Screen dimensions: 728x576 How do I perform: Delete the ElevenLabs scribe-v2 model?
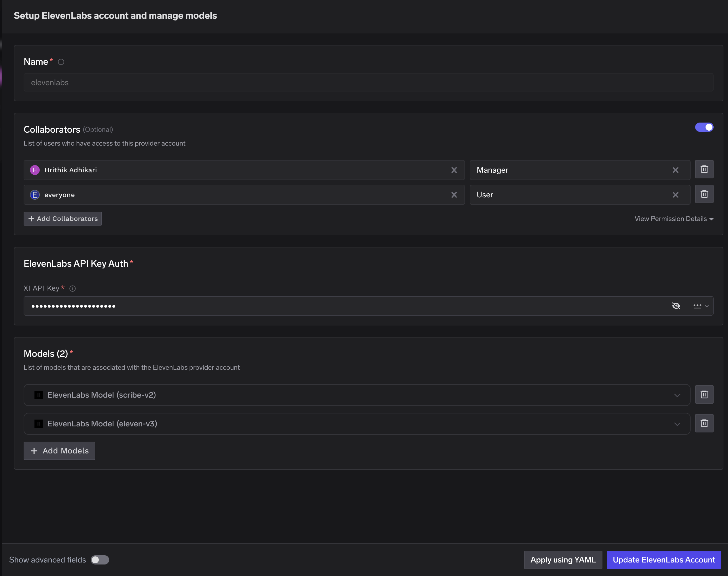pos(704,394)
